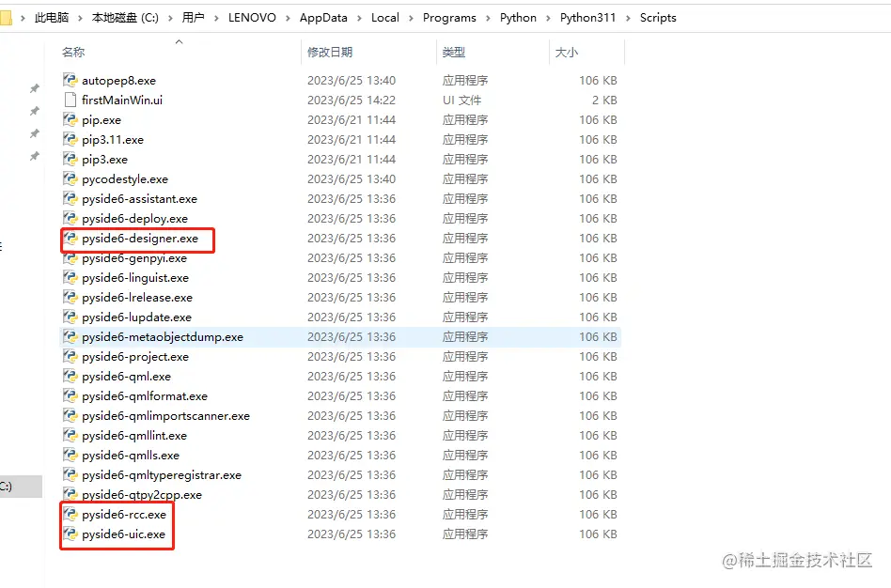
Task: Click the pyside6-uic.exe file name
Action: point(123,534)
